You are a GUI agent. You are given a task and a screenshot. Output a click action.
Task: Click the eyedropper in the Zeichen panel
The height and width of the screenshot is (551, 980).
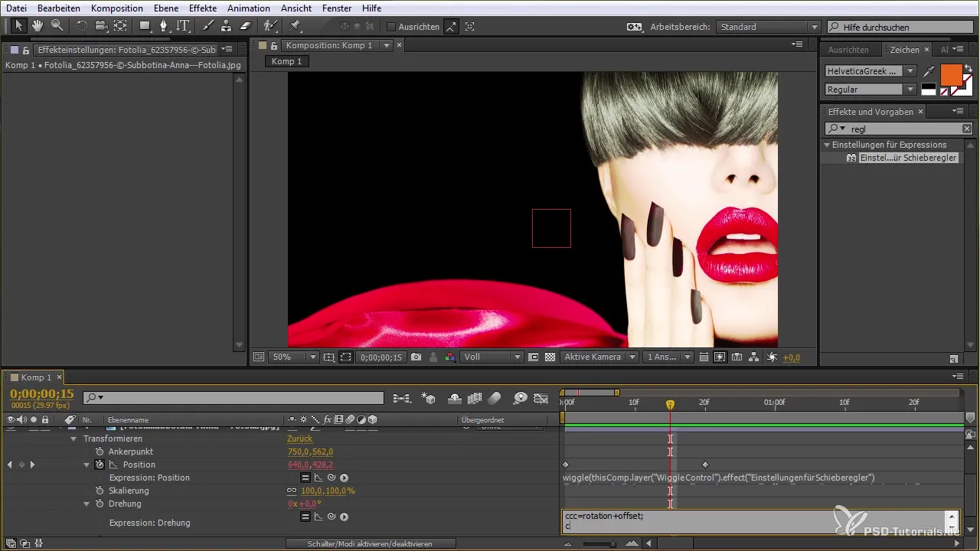point(929,71)
